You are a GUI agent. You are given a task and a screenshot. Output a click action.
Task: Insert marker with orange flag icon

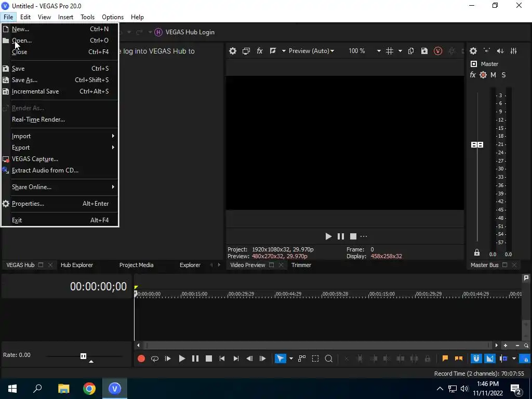445,358
